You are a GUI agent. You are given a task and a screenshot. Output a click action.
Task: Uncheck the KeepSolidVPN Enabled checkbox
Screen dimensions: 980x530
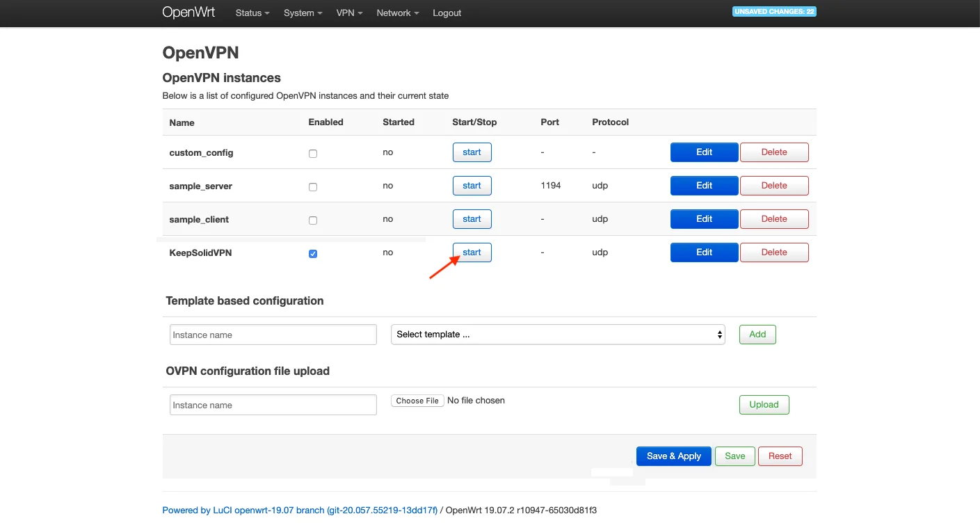click(313, 254)
